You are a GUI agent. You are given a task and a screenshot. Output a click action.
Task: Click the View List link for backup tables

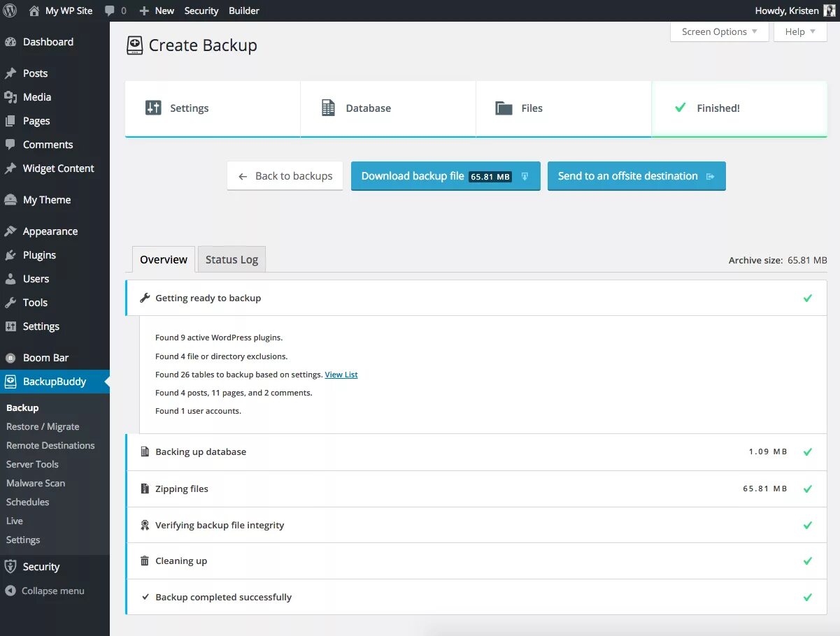[x=341, y=375]
